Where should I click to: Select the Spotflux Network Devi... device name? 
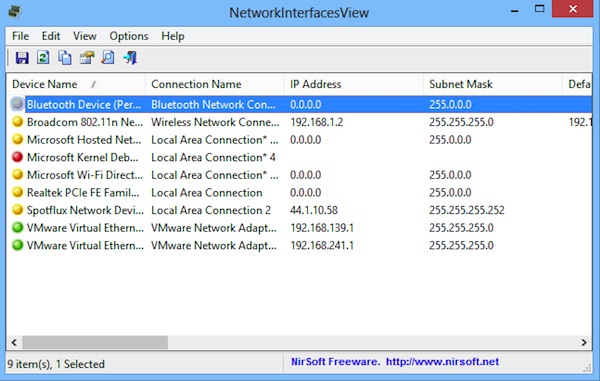pos(85,210)
